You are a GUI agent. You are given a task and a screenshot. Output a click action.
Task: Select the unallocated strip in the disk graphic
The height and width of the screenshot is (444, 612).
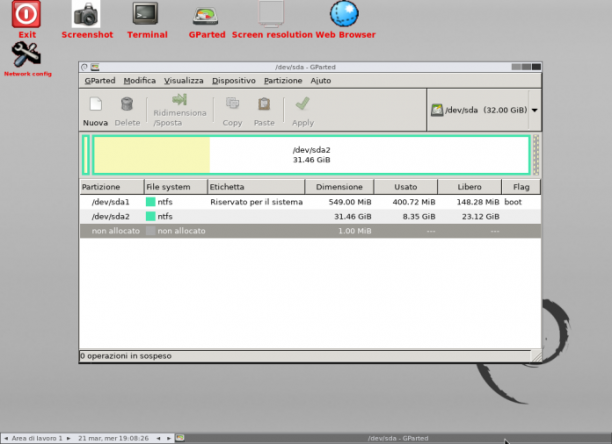pyautogui.click(x=536, y=155)
